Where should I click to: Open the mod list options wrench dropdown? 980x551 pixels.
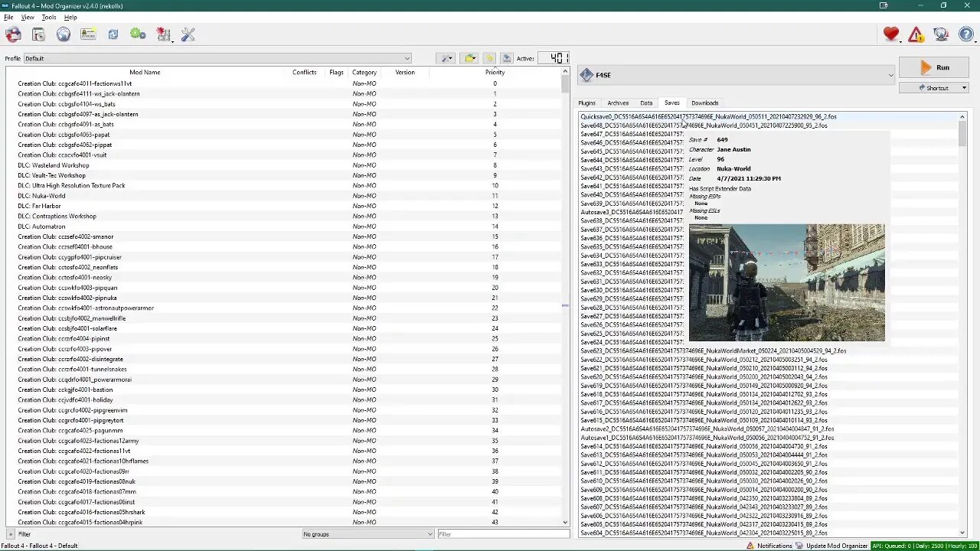(x=447, y=58)
